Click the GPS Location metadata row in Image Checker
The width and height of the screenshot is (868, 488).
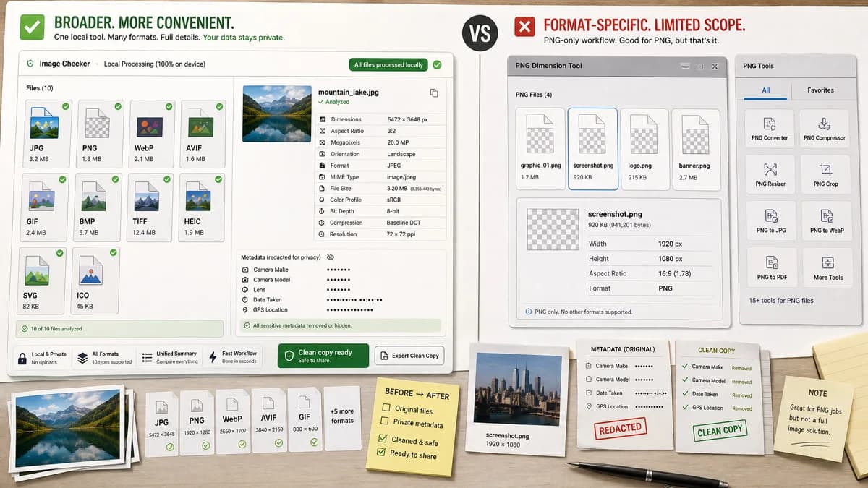point(340,309)
